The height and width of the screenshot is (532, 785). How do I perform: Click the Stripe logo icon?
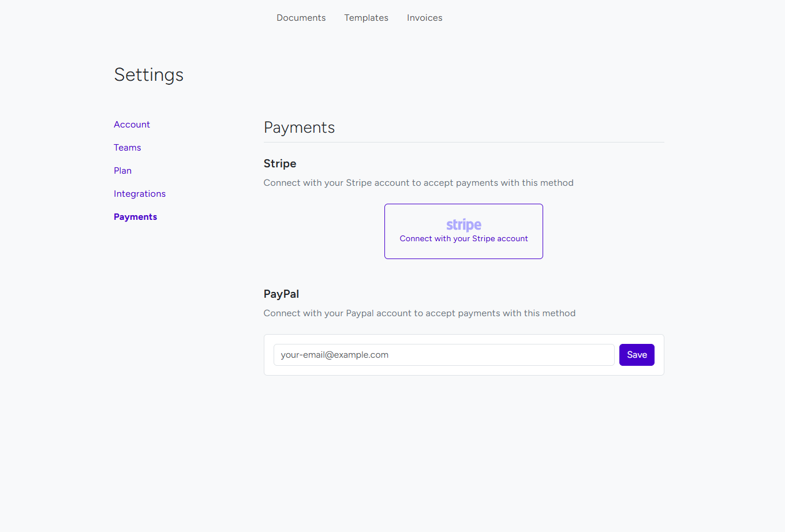click(463, 224)
